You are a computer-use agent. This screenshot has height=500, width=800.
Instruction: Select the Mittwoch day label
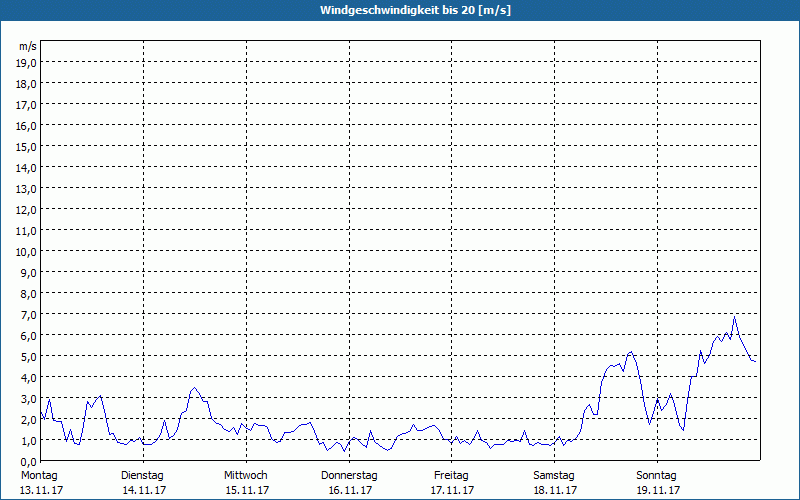[x=246, y=476]
